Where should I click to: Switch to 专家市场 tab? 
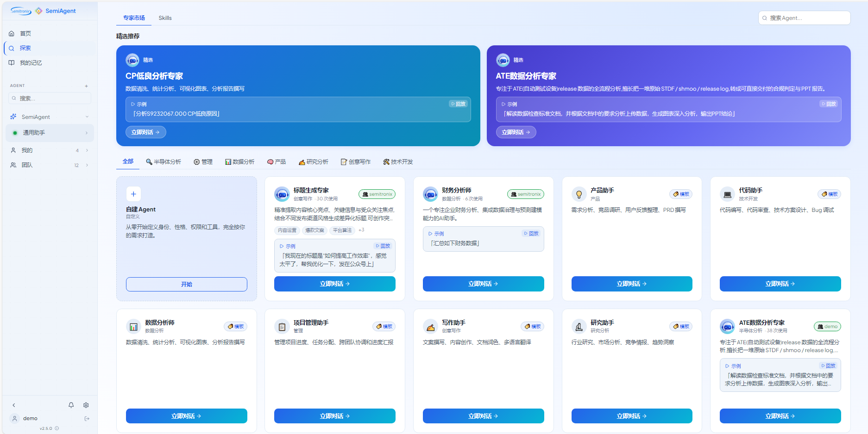point(134,18)
